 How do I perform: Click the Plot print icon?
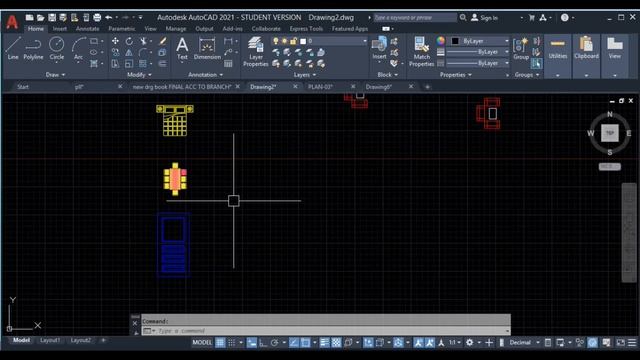(x=97, y=18)
